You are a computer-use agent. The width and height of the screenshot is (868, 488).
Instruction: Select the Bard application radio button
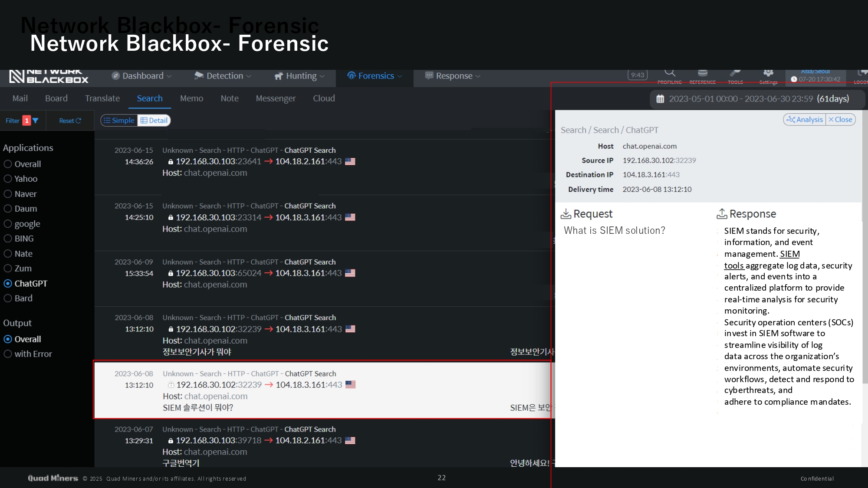pyautogui.click(x=8, y=298)
